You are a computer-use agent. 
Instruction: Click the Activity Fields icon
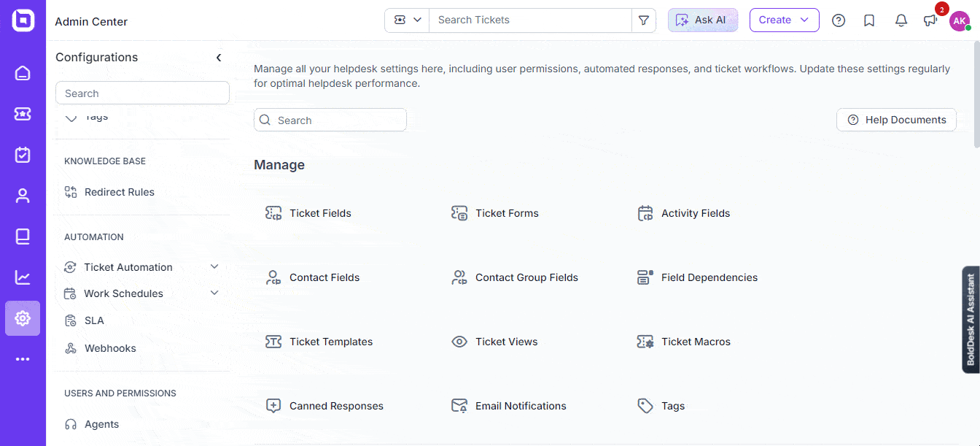[645, 213]
